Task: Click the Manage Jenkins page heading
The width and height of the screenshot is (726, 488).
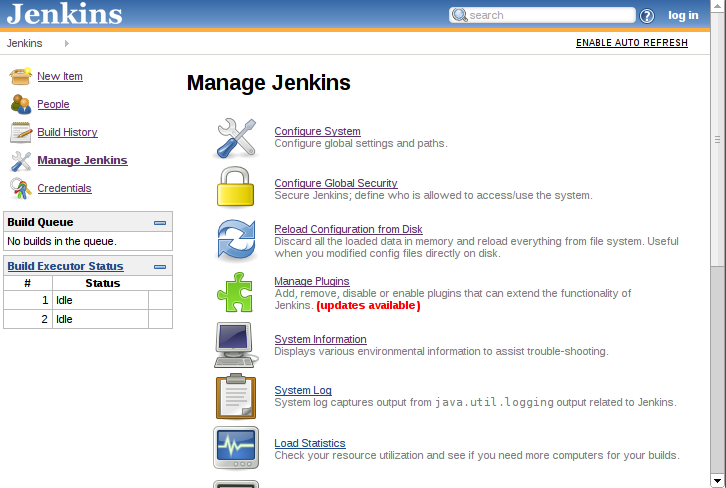Action: click(269, 83)
